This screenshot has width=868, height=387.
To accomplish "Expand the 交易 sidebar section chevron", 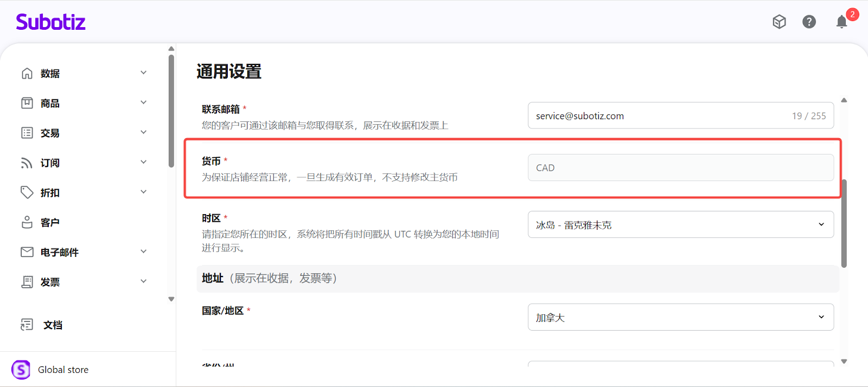I will (x=143, y=132).
